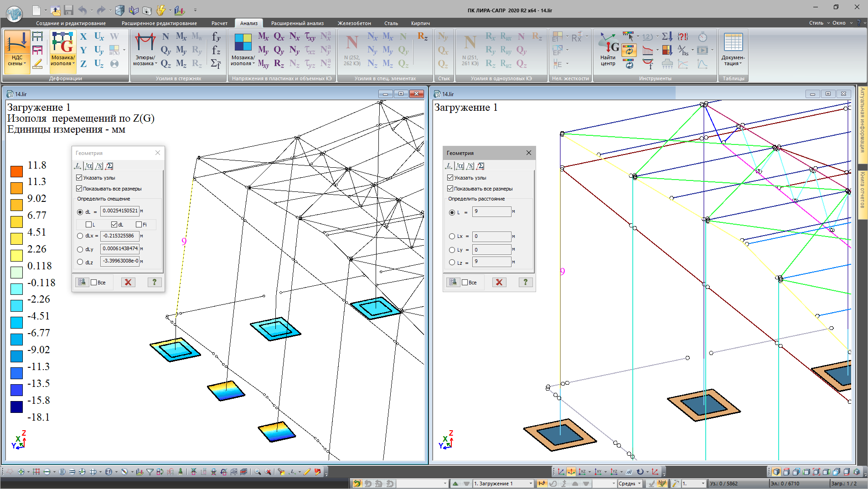The width and height of the screenshot is (868, 489).
Task: Click the orange 11.8 color legend swatch
Action: [16, 171]
